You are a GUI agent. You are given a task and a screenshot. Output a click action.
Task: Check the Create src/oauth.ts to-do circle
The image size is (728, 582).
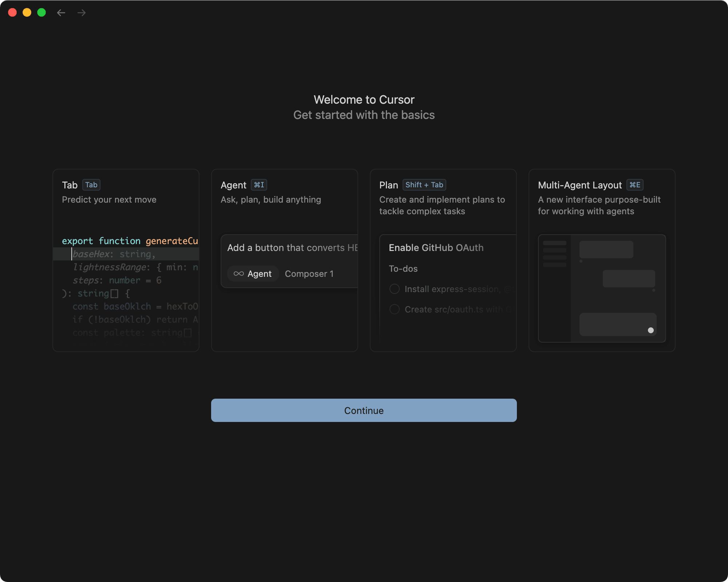(395, 309)
